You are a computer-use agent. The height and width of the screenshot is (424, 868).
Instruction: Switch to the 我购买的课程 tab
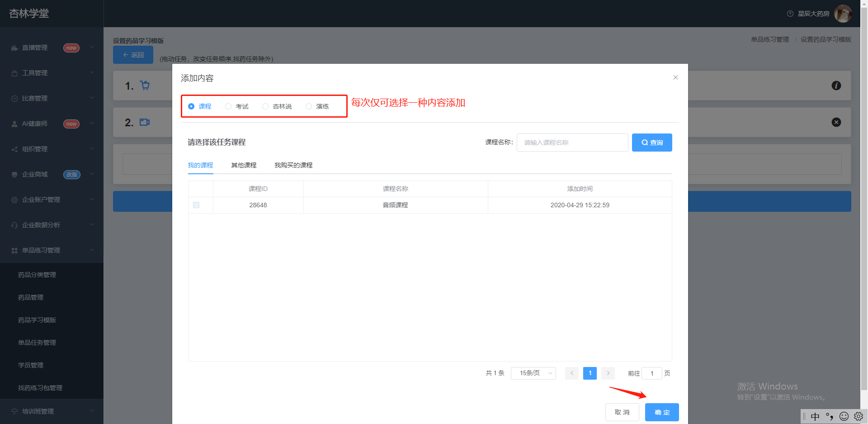coord(293,165)
